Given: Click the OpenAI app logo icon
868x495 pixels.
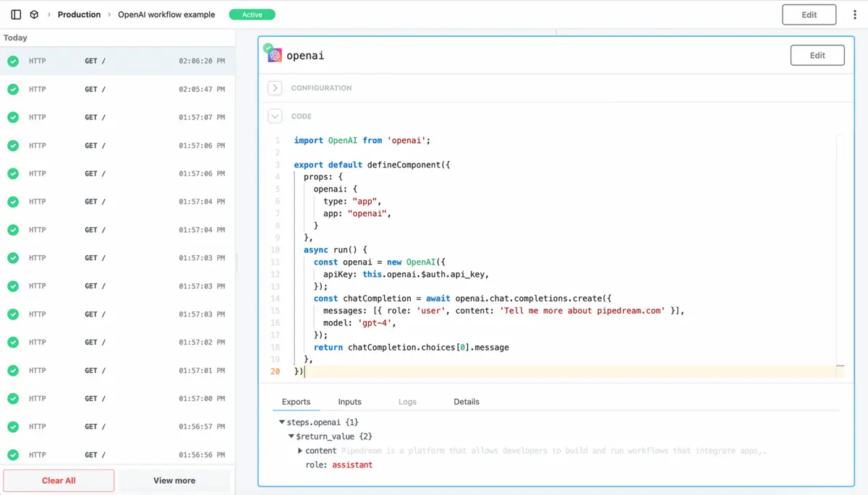Looking at the screenshot, I should pyautogui.click(x=274, y=55).
